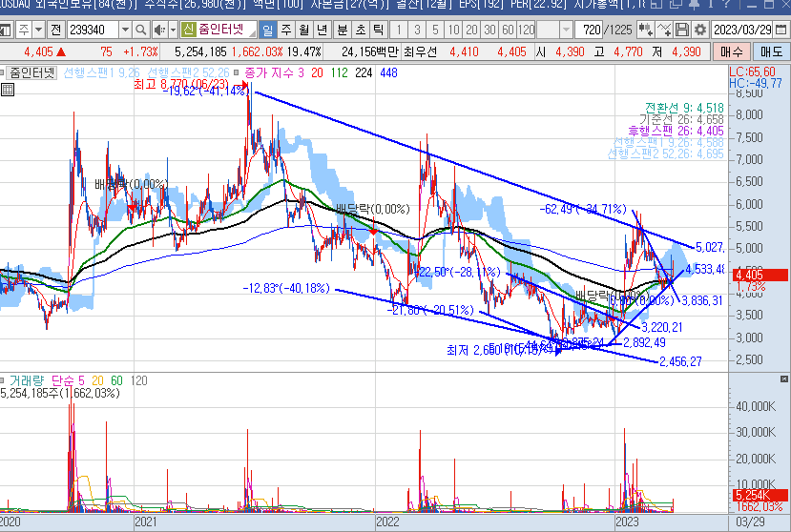Screen dimensions: 791x532
Task: Click the 최고 8,770 (06/23) high label
Action: pos(181,84)
